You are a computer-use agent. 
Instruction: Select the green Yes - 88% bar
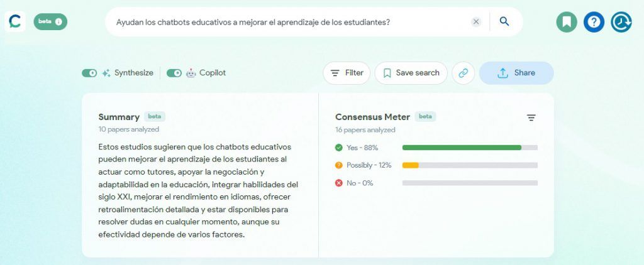[462, 148]
